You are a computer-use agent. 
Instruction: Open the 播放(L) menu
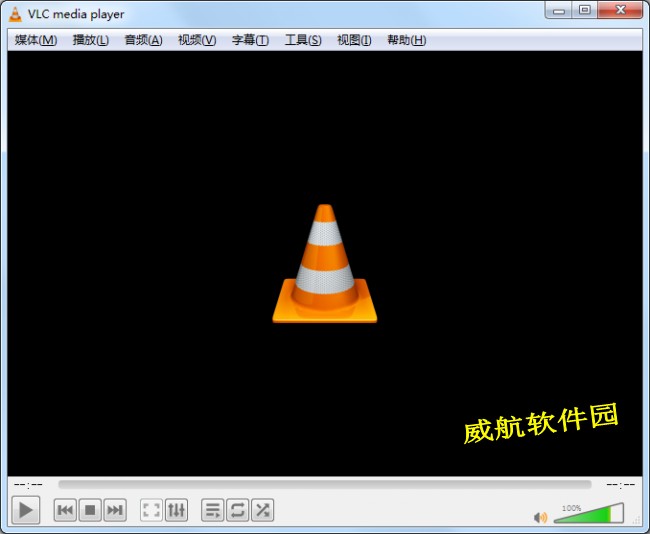[91, 40]
